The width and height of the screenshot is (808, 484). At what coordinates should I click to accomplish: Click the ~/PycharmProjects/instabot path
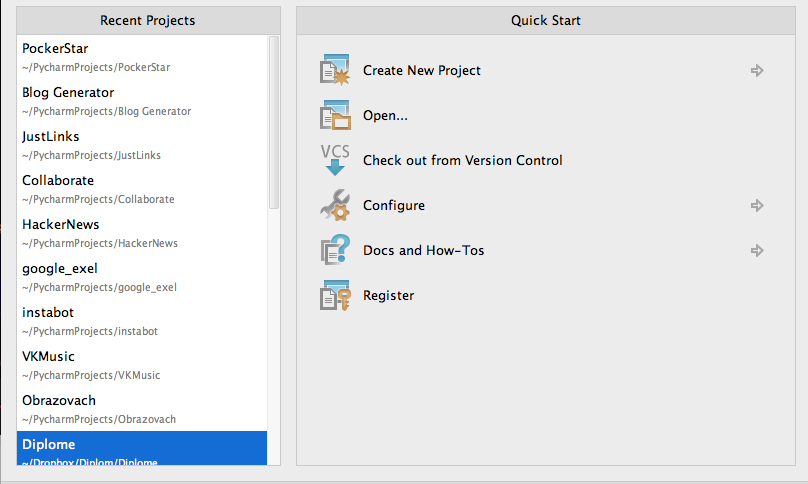coord(90,331)
